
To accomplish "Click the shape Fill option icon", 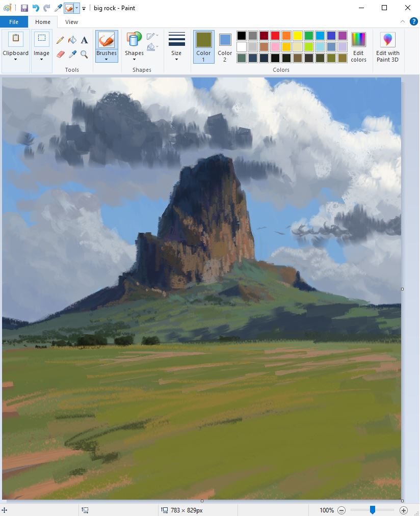I will [x=151, y=47].
